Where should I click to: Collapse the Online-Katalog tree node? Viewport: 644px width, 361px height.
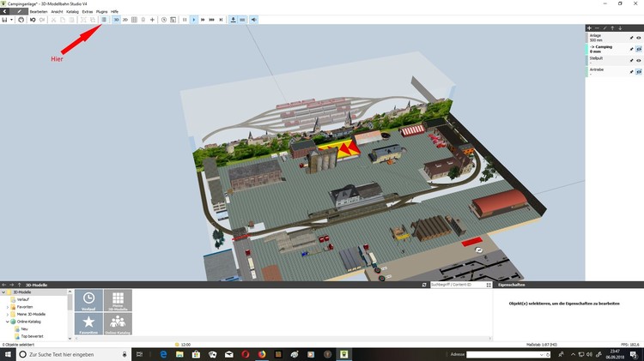(x=8, y=322)
